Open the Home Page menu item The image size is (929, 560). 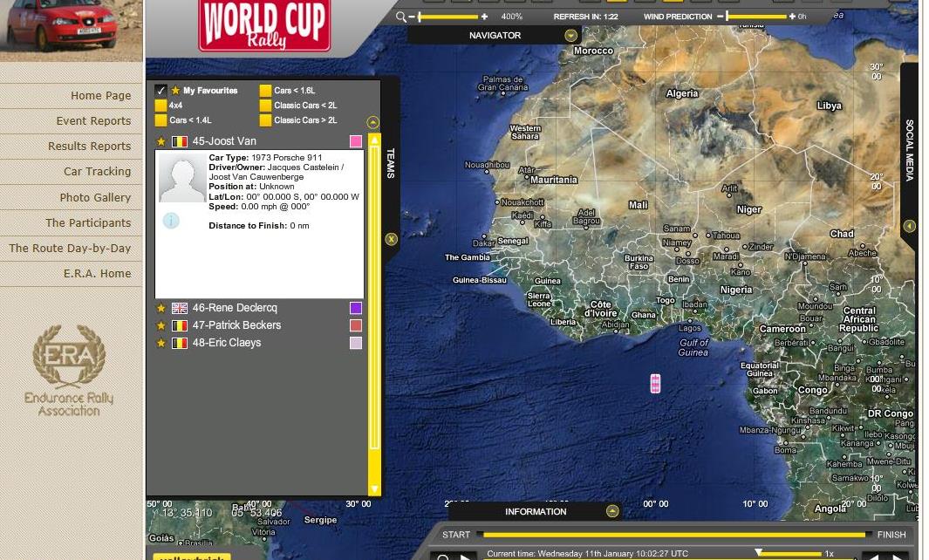click(100, 96)
